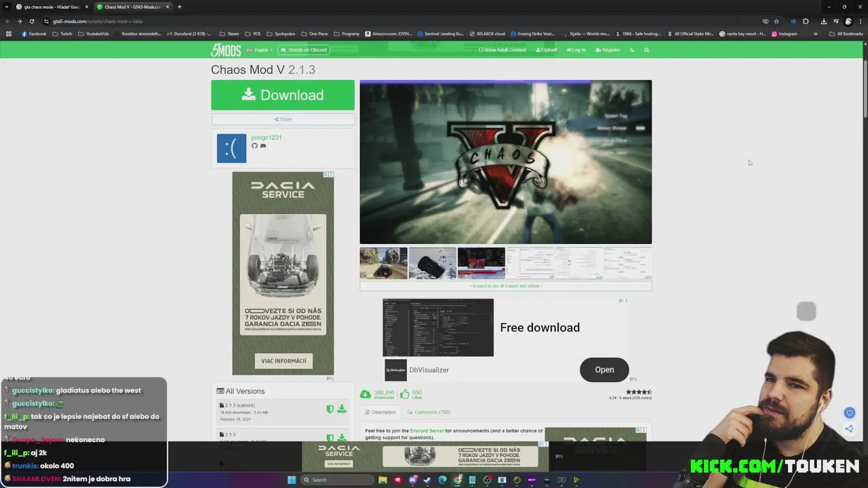Open the Instagram bookmark
This screenshot has width=868, height=488.
(x=785, y=34)
